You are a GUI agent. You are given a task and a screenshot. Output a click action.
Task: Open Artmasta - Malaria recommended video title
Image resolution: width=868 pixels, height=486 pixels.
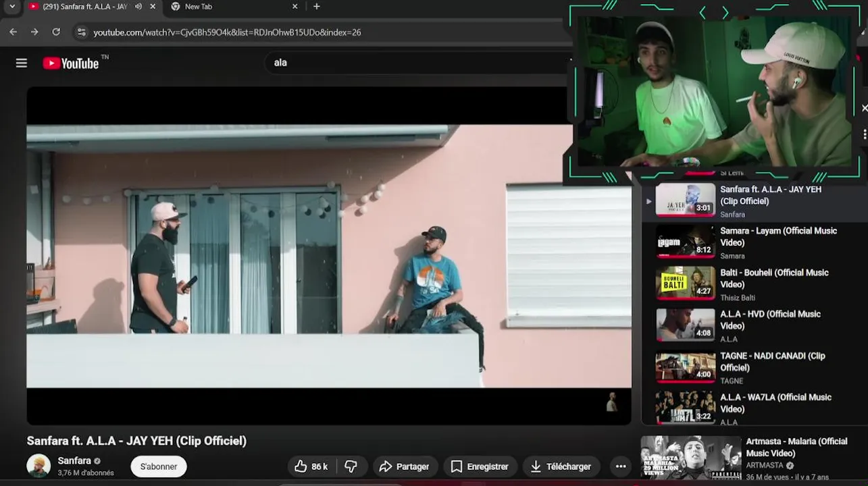(x=796, y=448)
